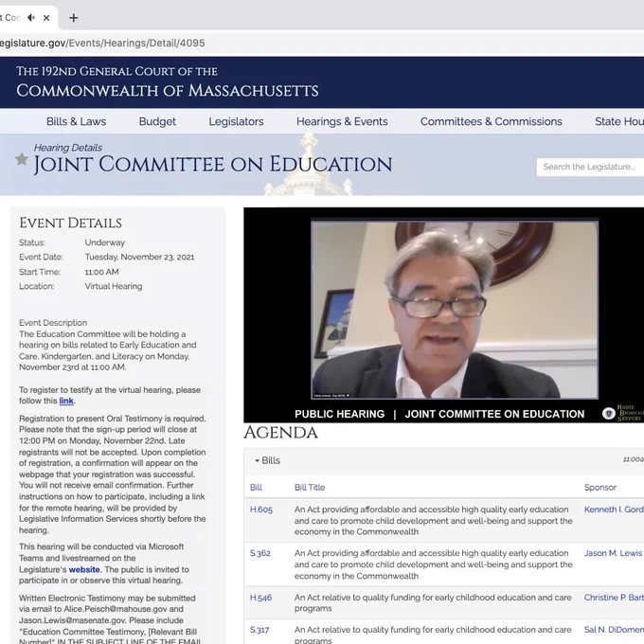644x644 pixels.
Task: Click the URL address bar
Action: [x=322, y=43]
